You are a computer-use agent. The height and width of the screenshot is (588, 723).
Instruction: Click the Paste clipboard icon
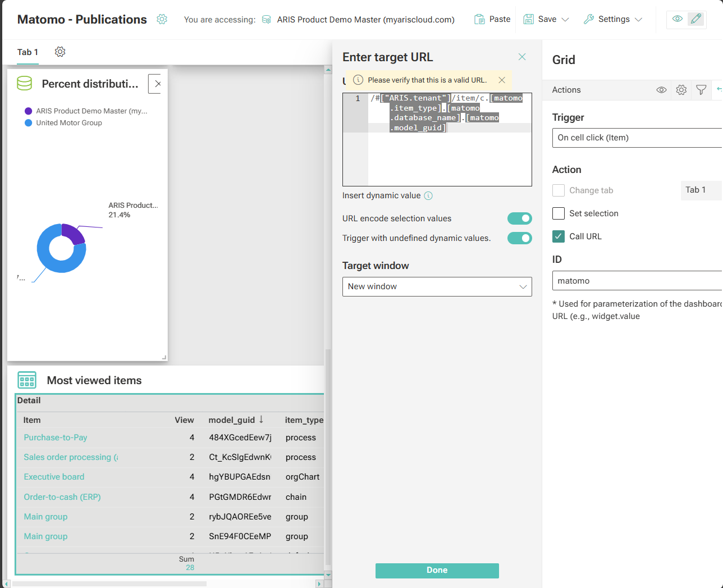coord(479,19)
